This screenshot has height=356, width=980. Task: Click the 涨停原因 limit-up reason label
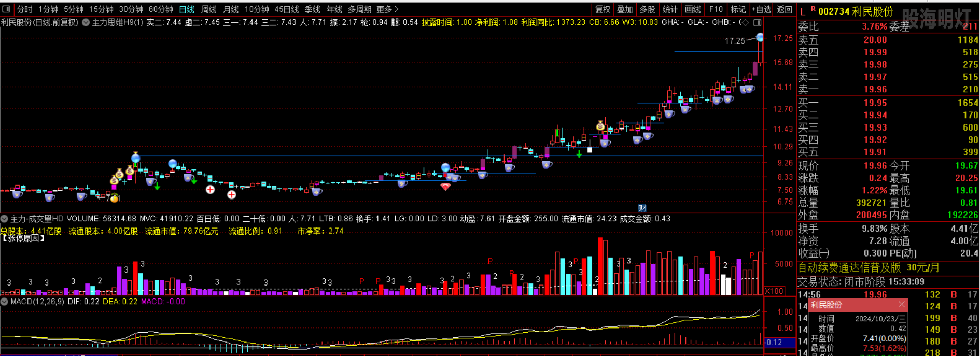[x=23, y=239]
